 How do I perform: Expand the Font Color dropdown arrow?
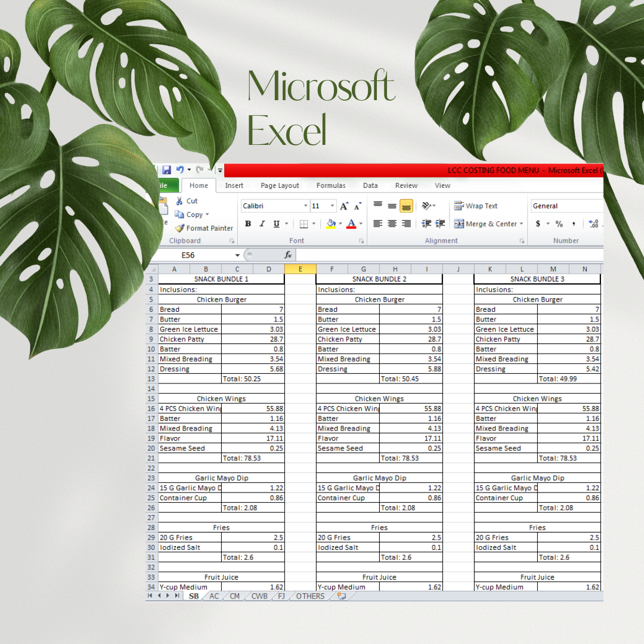tap(361, 224)
